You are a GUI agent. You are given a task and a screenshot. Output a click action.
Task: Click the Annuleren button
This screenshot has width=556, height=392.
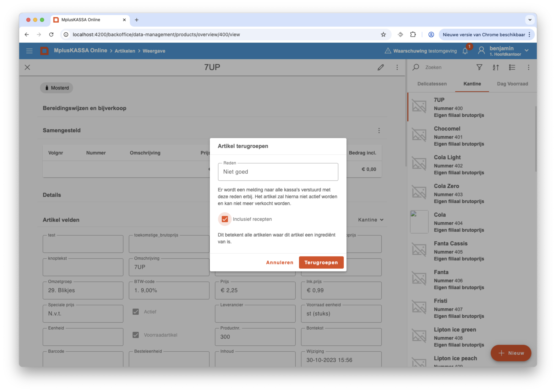[x=280, y=262]
